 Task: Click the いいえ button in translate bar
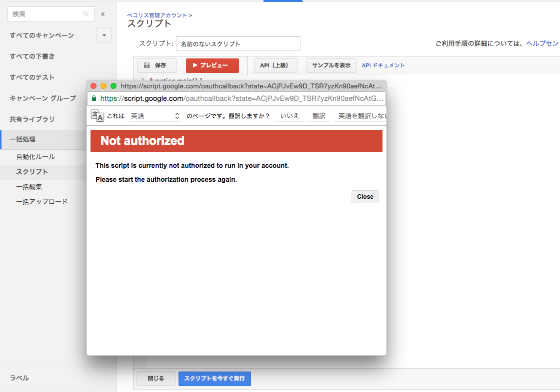[x=289, y=116]
